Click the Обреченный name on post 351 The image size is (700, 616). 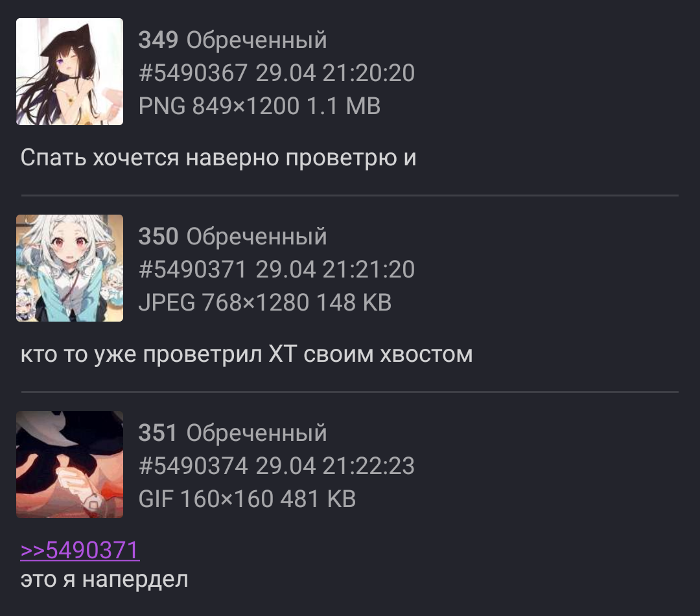257,433
